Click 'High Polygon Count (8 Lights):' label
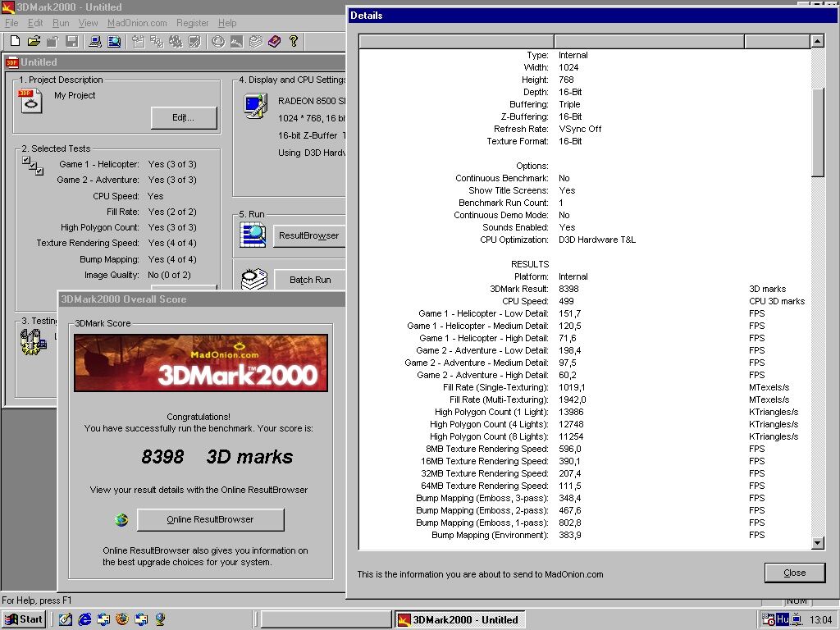This screenshot has height=630, width=840. click(x=490, y=436)
